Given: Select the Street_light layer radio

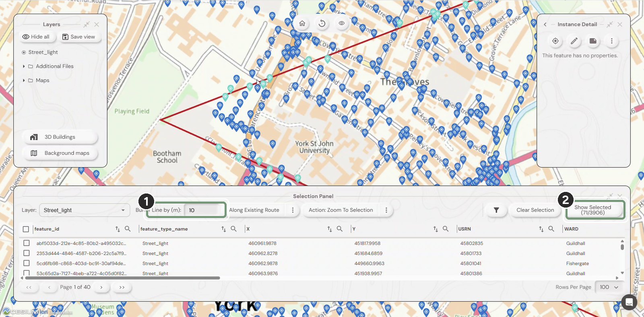Looking at the screenshot, I should pos(24,52).
